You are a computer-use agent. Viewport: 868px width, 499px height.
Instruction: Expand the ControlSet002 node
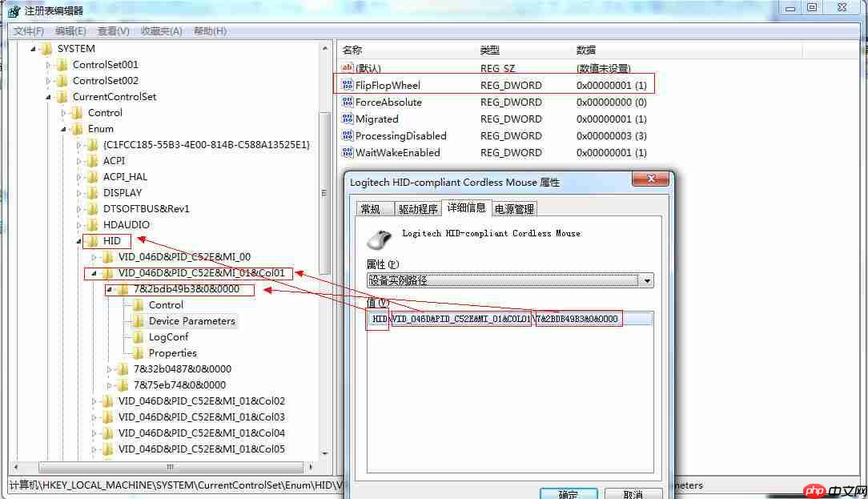(48, 81)
